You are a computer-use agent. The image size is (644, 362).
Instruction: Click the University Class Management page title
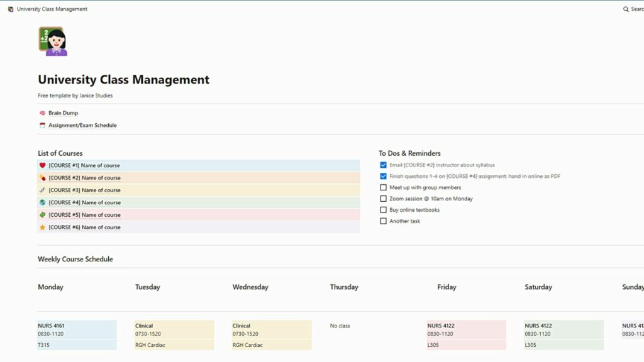[123, 80]
